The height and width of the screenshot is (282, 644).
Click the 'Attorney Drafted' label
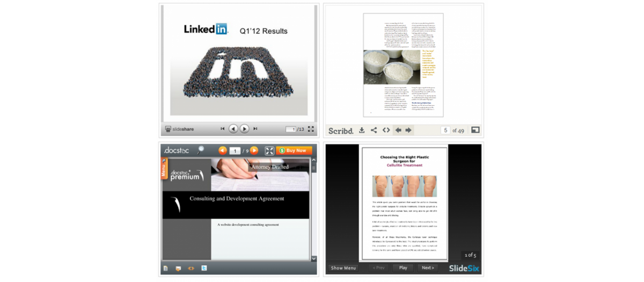point(270,167)
